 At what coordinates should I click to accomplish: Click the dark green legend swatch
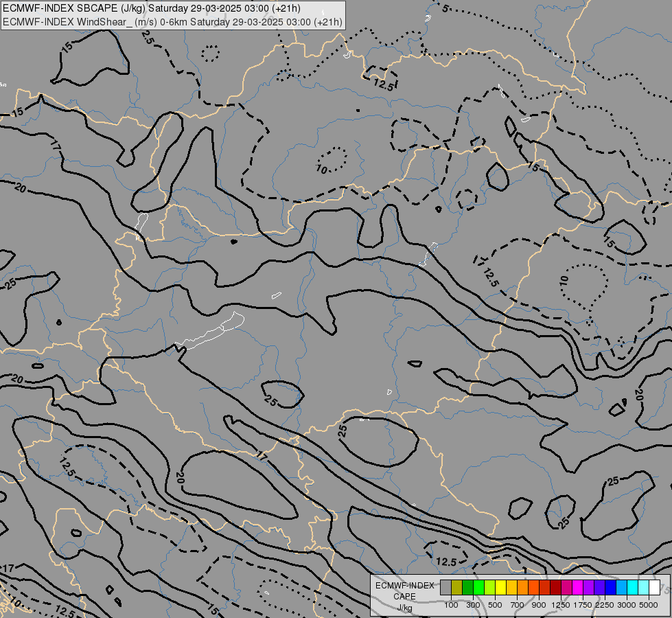pos(467,587)
